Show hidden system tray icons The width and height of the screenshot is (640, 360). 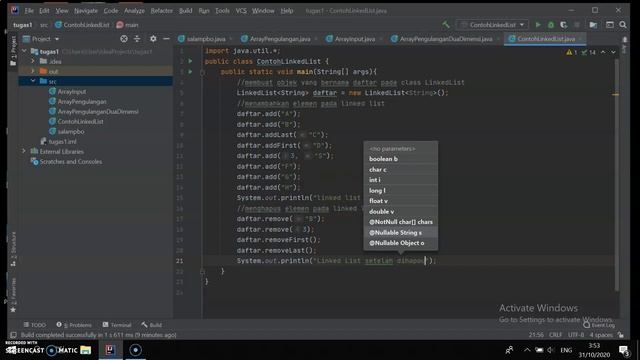(527, 350)
